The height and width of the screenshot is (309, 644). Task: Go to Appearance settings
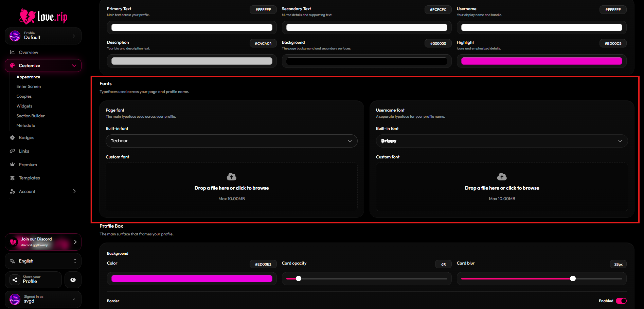(x=28, y=77)
